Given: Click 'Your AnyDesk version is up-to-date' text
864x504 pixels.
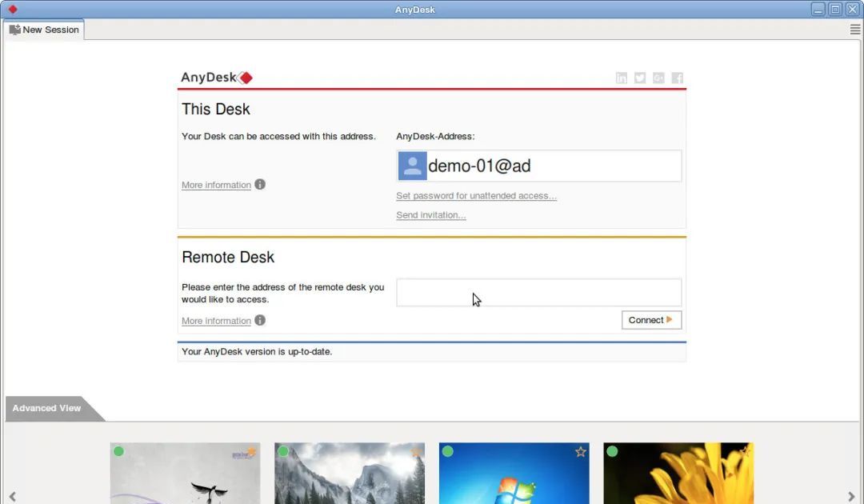Looking at the screenshot, I should pyautogui.click(x=257, y=351).
